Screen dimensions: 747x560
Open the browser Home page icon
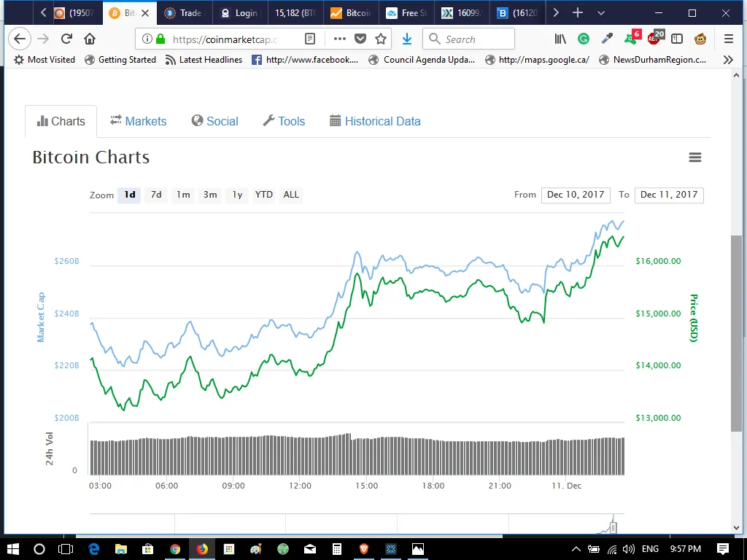tap(90, 39)
